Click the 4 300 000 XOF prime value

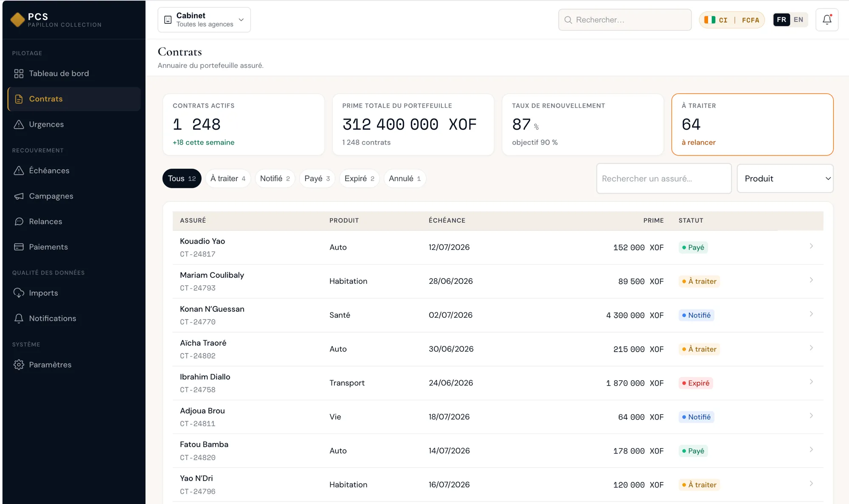635,315
